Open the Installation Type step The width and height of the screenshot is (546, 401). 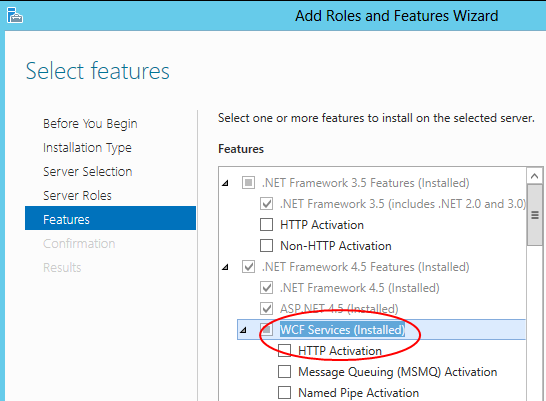[x=87, y=148]
